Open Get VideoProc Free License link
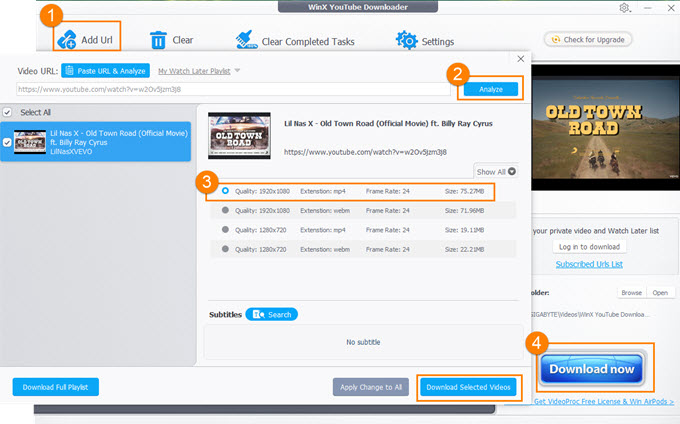Viewport: 680px width, 424px height. tap(603, 401)
